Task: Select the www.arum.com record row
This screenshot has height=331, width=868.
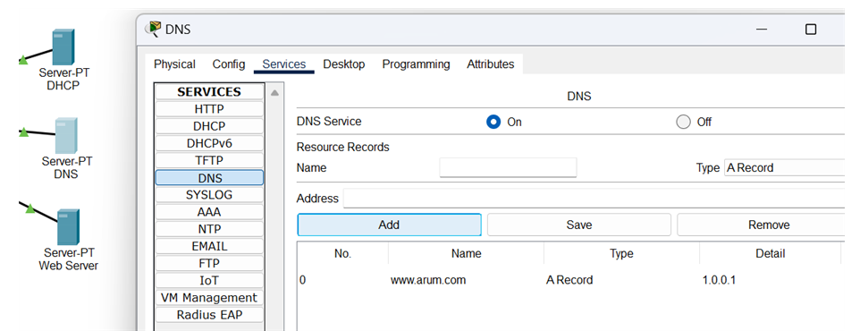Action: 570,280
